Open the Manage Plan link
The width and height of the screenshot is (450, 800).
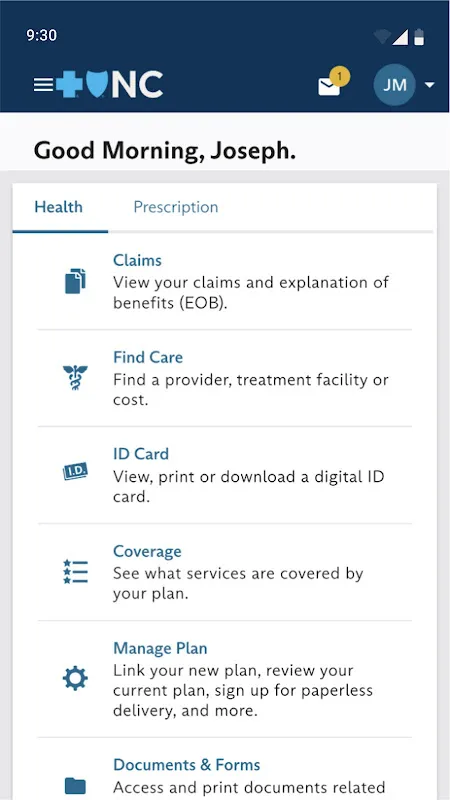[160, 648]
